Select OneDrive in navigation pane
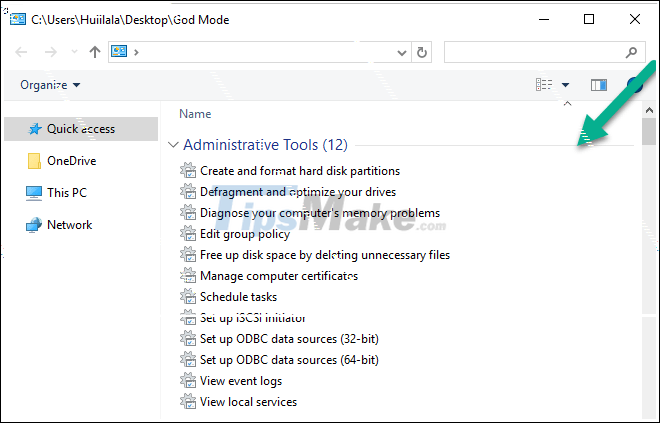The height and width of the screenshot is (423, 660). coord(72,161)
